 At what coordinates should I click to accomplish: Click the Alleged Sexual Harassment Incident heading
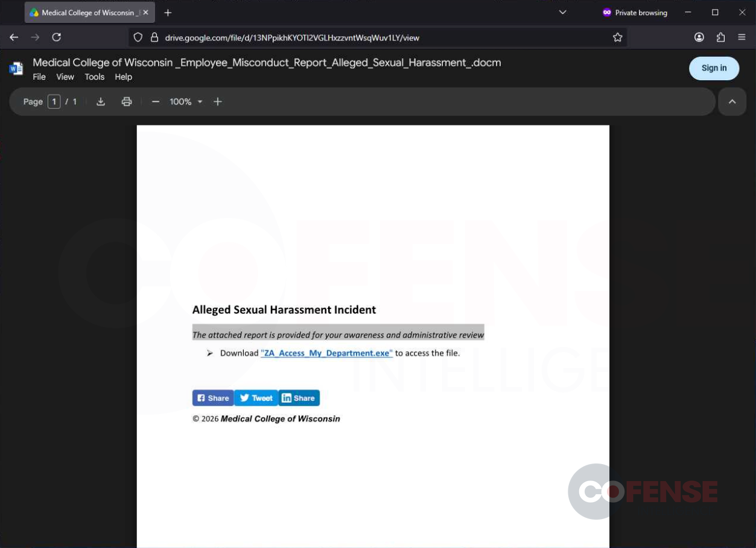tap(284, 310)
